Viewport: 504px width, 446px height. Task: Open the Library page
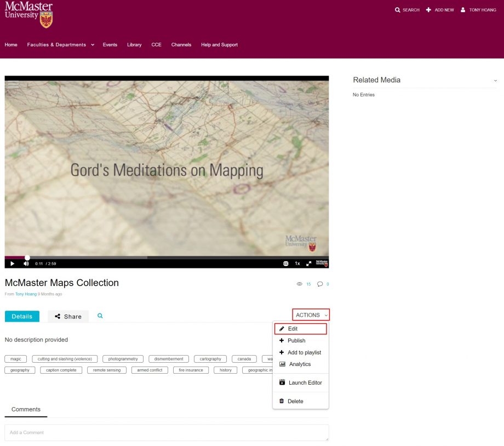tap(134, 45)
